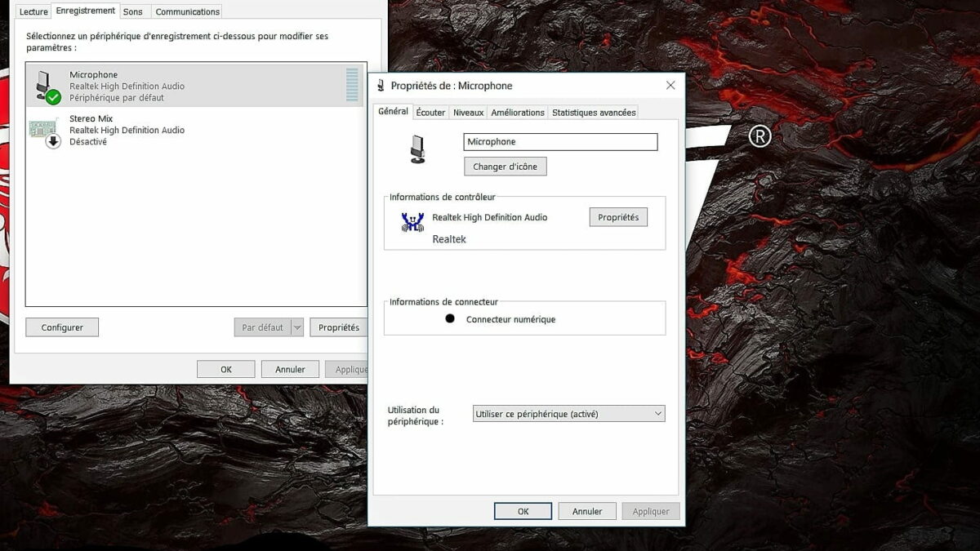Click the Microphone level meter bars
Viewport: 980px width, 551px height.
[x=352, y=85]
